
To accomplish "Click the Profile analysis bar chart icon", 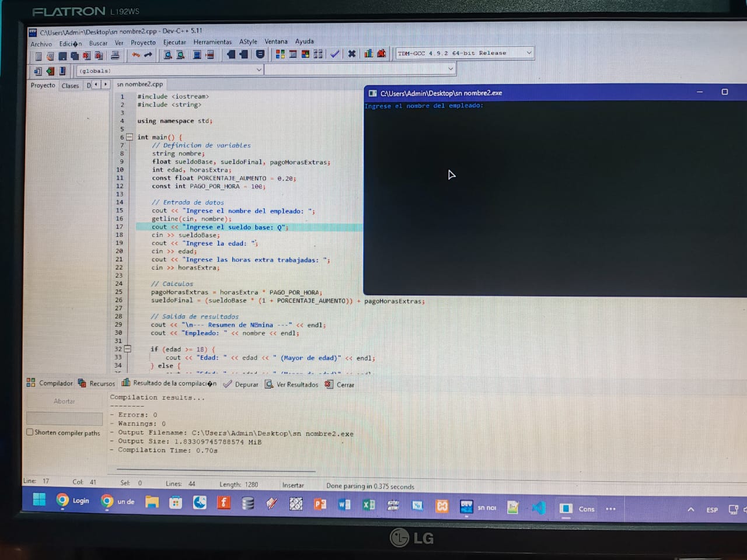I will 368,54.
